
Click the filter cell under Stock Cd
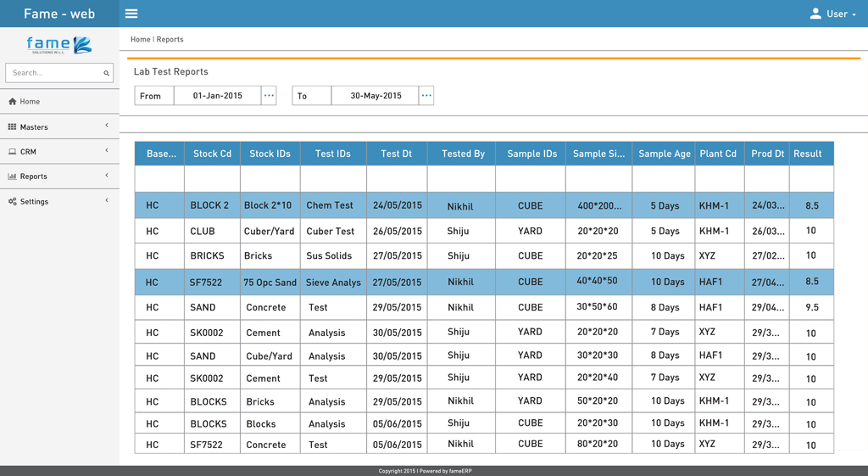(212, 178)
